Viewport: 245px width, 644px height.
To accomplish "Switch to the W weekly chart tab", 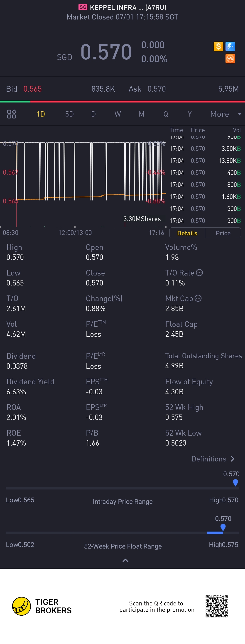I will coord(118,114).
